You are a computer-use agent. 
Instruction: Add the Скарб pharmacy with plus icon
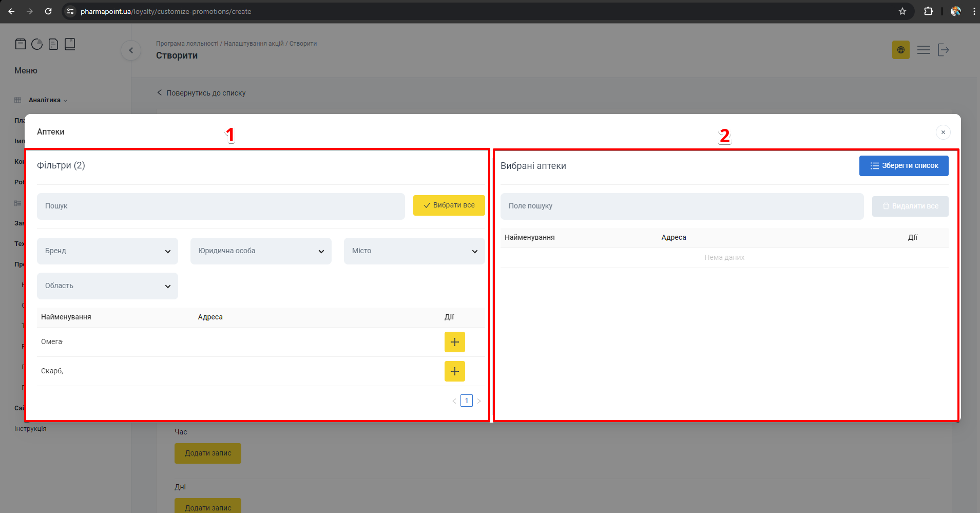[454, 371]
